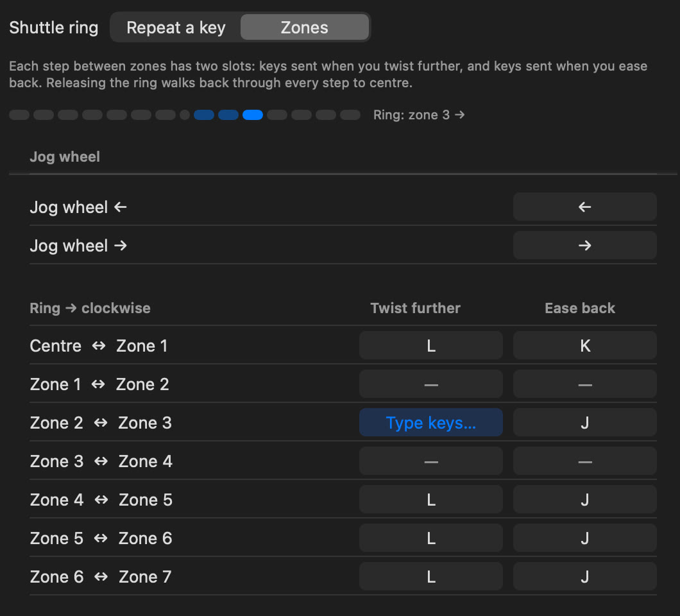The height and width of the screenshot is (616, 680).
Task: Edit Ease back key for Zone 6 to Zone 7
Action: pos(584,576)
